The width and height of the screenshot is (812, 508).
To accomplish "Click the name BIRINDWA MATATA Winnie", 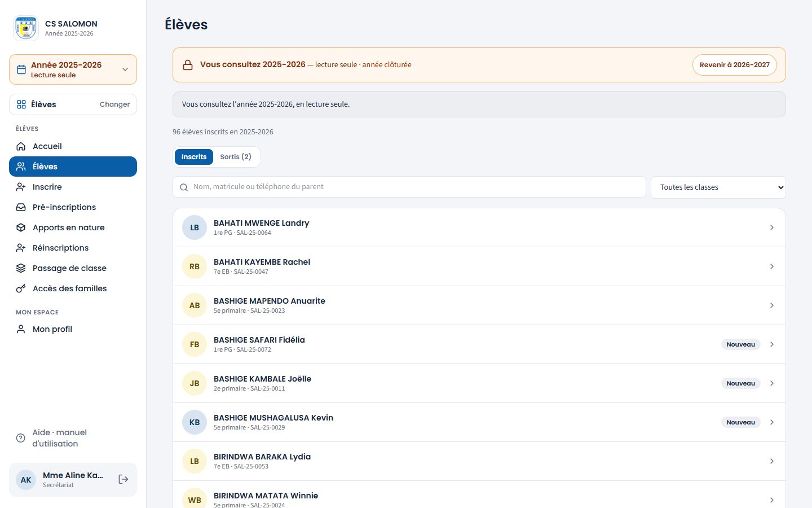I will coord(266,496).
